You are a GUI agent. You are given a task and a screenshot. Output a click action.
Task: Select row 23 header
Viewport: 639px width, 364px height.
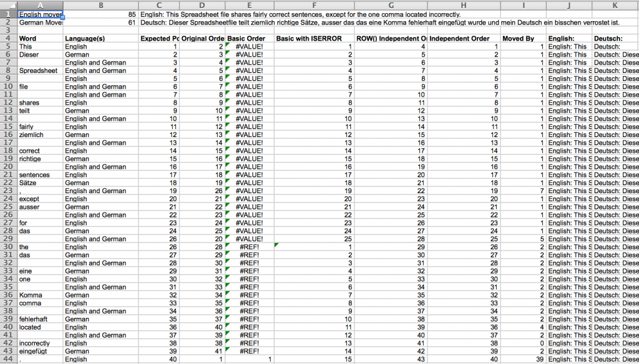tap(9, 191)
